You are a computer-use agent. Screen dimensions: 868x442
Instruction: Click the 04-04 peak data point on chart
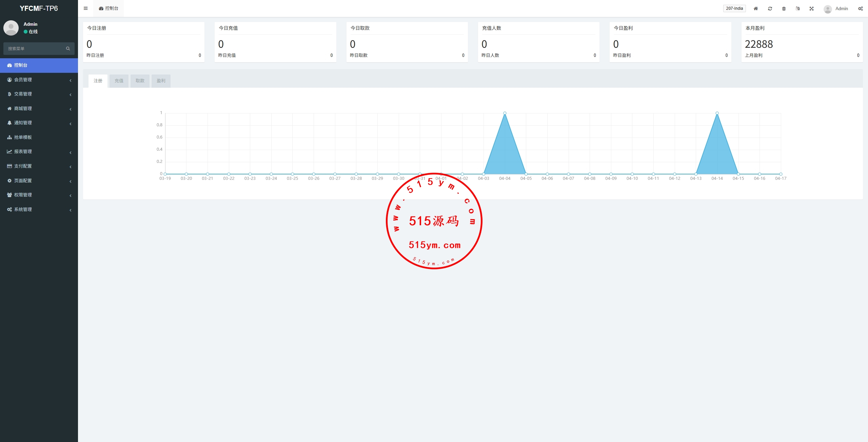click(505, 113)
